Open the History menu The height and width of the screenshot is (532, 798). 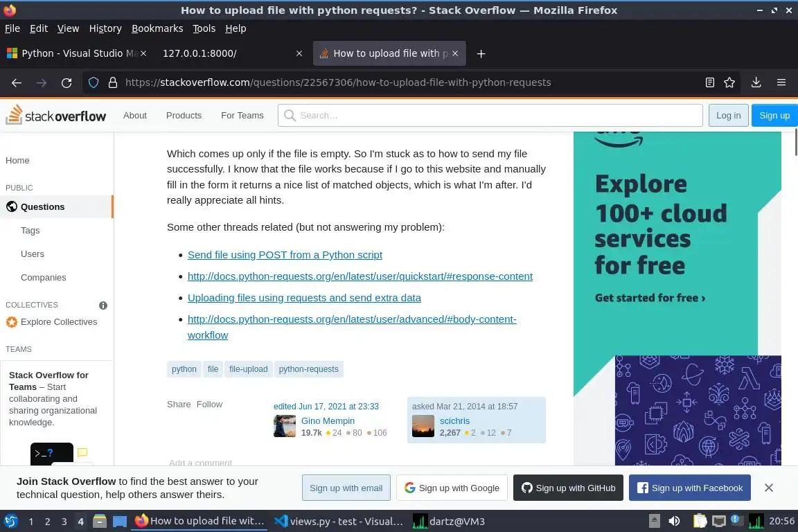105,28
